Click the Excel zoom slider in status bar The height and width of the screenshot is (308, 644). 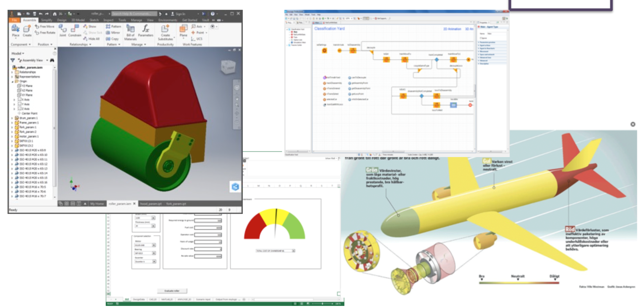pos(322,304)
